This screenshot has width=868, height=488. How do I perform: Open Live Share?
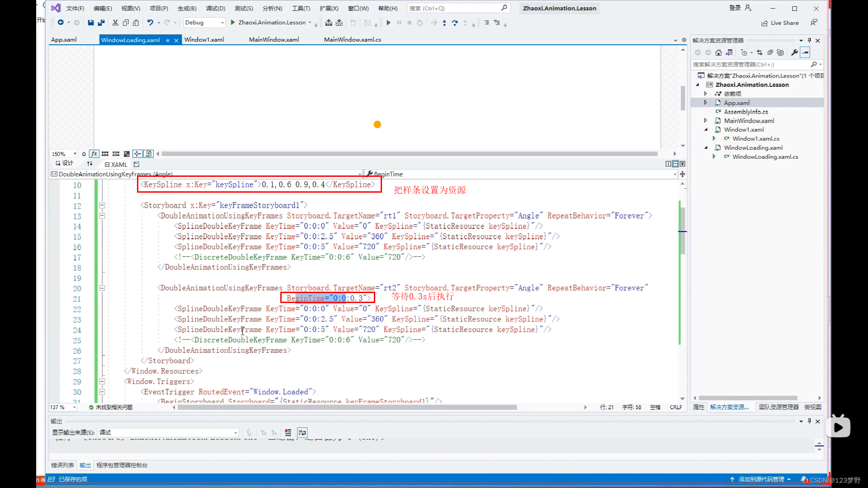[780, 23]
